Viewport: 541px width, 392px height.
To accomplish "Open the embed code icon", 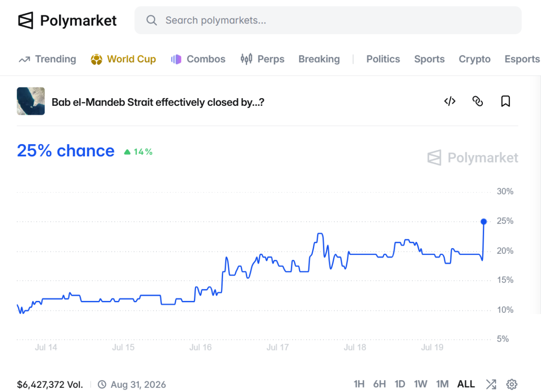I will [x=449, y=101].
